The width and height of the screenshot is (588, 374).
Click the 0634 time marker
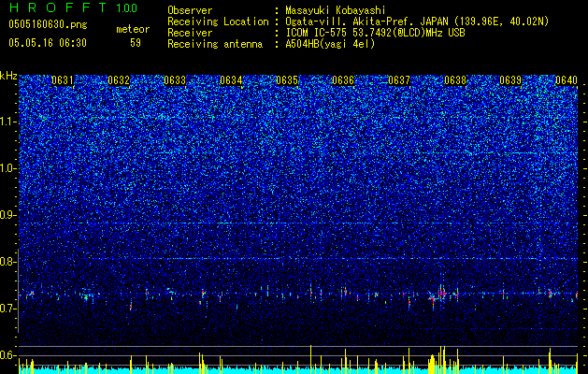click(231, 80)
